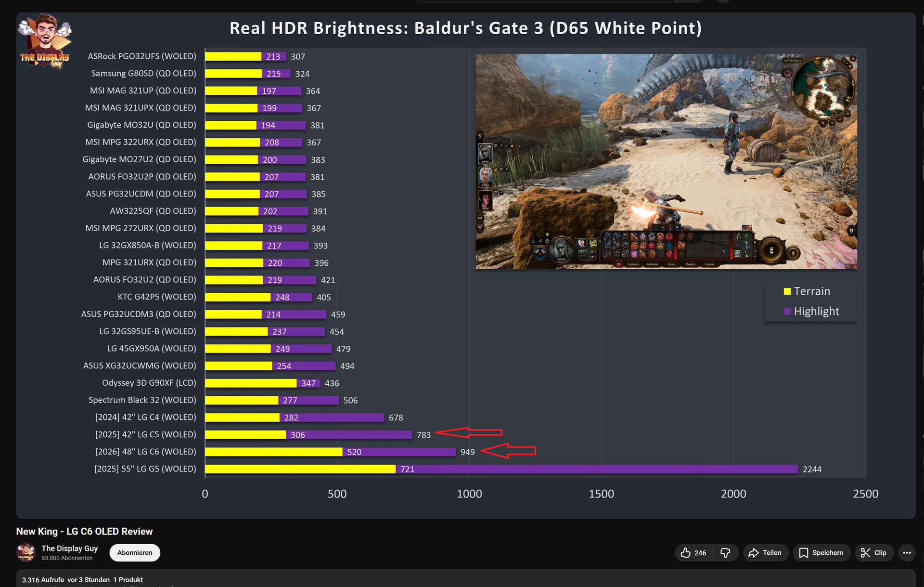
Task: Click the [2024] 42" LG C4 (WOLED) label
Action: coord(146,417)
